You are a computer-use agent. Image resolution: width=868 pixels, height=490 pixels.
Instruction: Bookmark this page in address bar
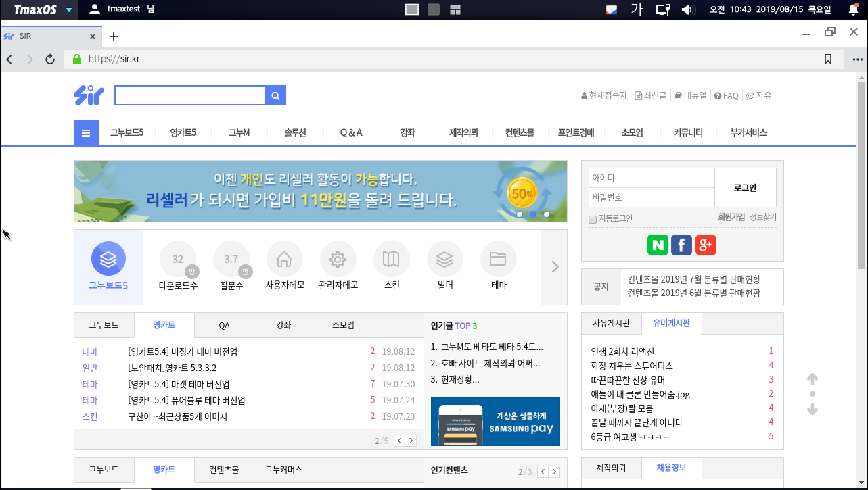tap(827, 59)
